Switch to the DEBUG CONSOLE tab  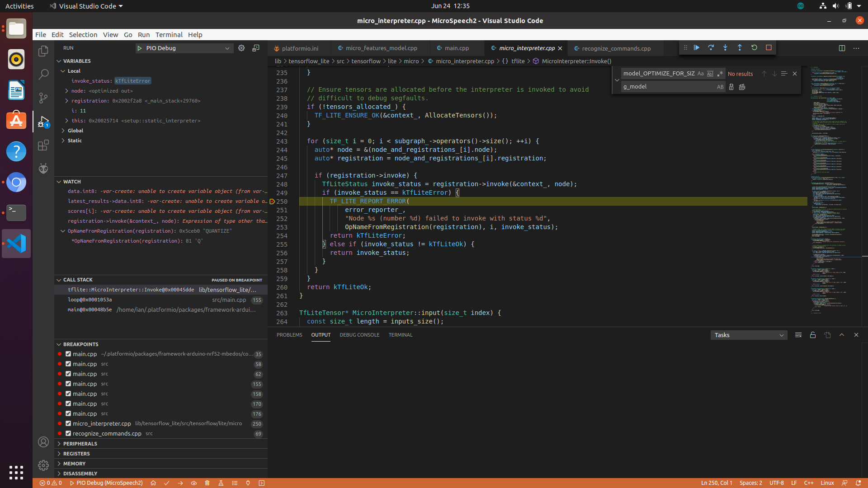359,335
